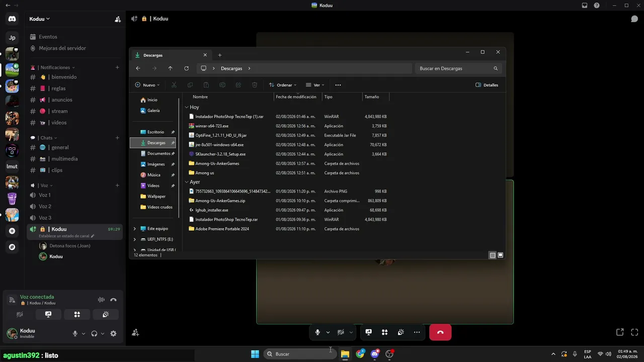The width and height of the screenshot is (644, 362).
Task: Share screen from the bottom-left voice panel
Action: click(x=48, y=314)
